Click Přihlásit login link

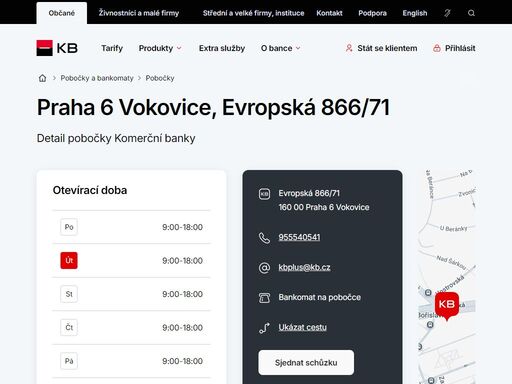pos(460,48)
